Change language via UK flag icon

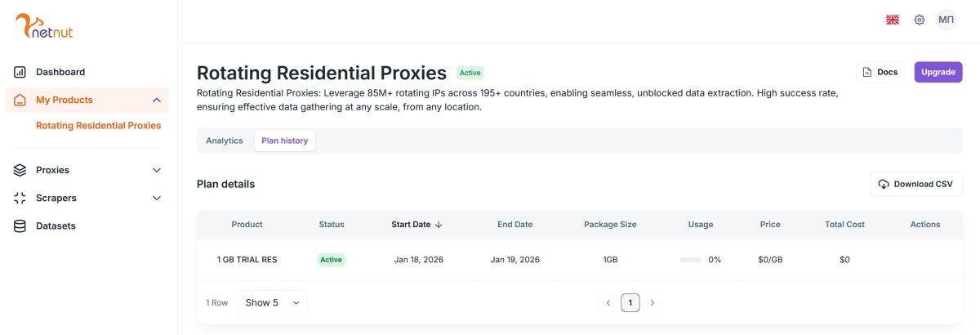tap(893, 20)
